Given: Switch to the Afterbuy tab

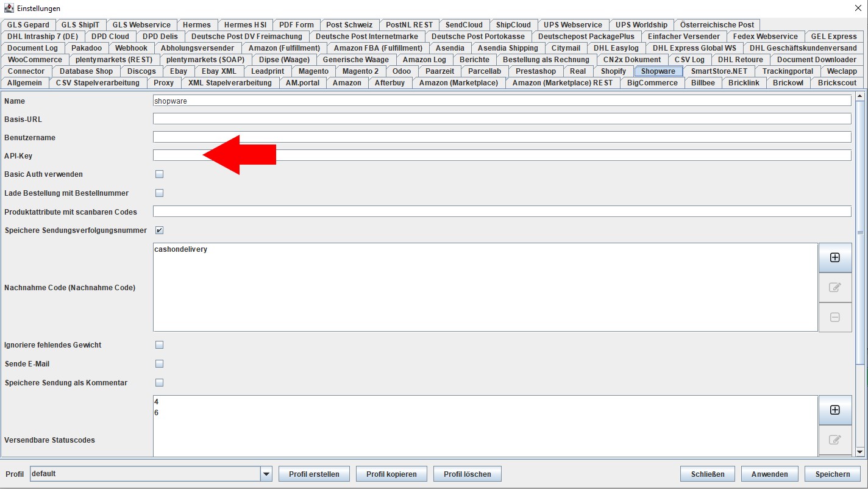Looking at the screenshot, I should (x=390, y=83).
